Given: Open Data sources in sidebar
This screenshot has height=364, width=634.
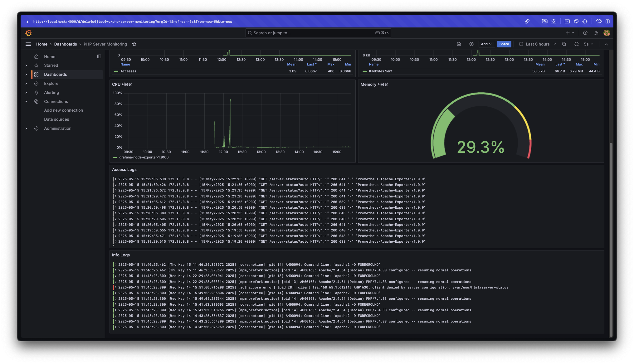Looking at the screenshot, I should 56,119.
